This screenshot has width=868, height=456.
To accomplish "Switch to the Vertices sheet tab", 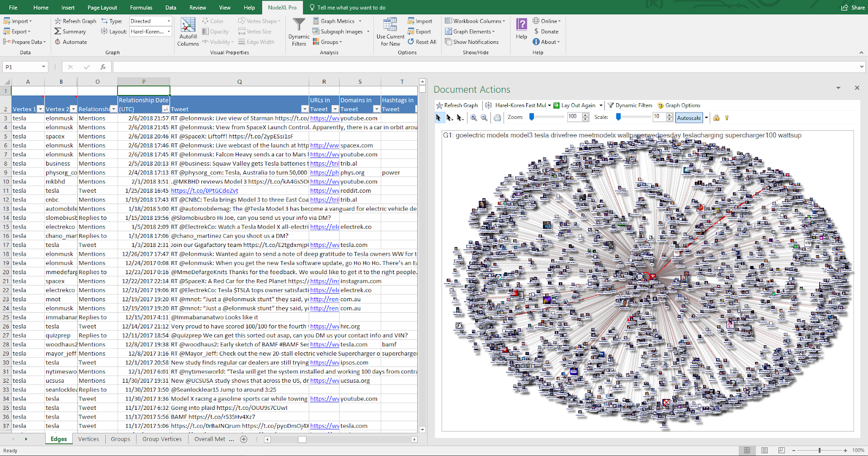I will click(x=88, y=439).
